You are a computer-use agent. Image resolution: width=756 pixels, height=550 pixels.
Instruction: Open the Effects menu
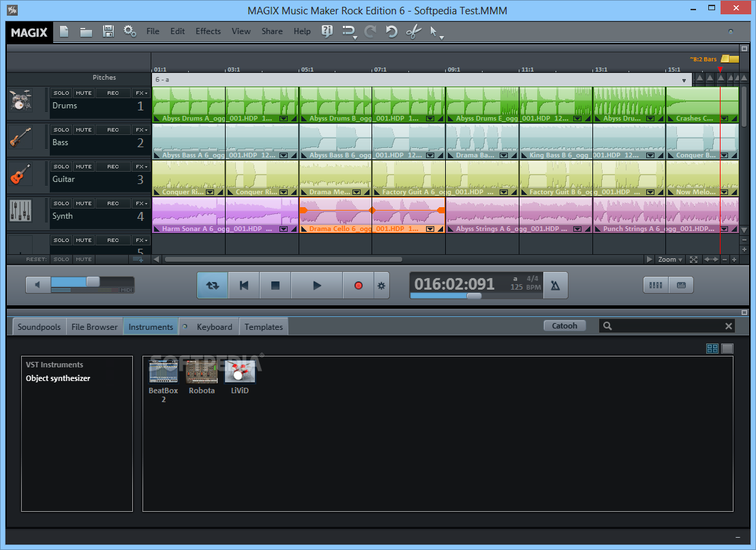pos(209,31)
